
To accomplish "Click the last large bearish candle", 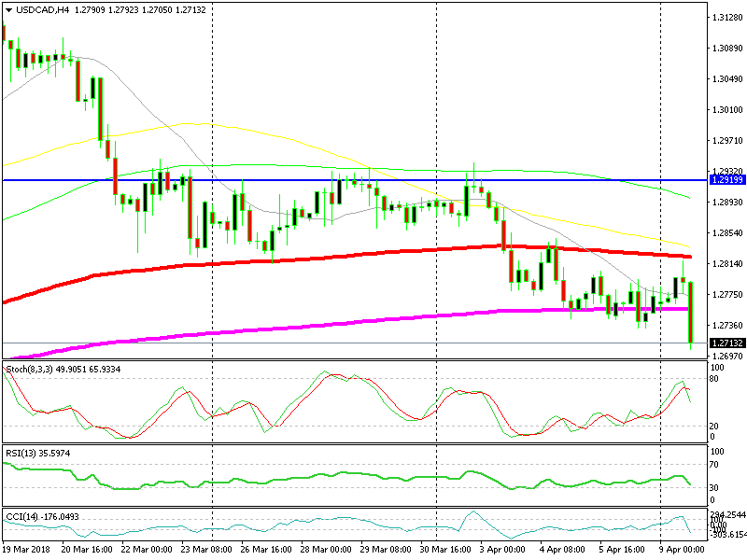I will [690, 313].
